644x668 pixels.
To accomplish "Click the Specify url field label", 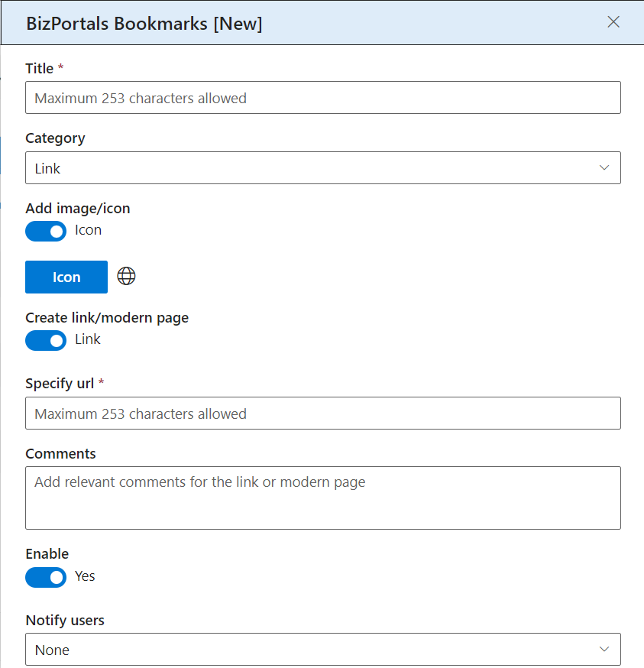I will [x=60, y=384].
